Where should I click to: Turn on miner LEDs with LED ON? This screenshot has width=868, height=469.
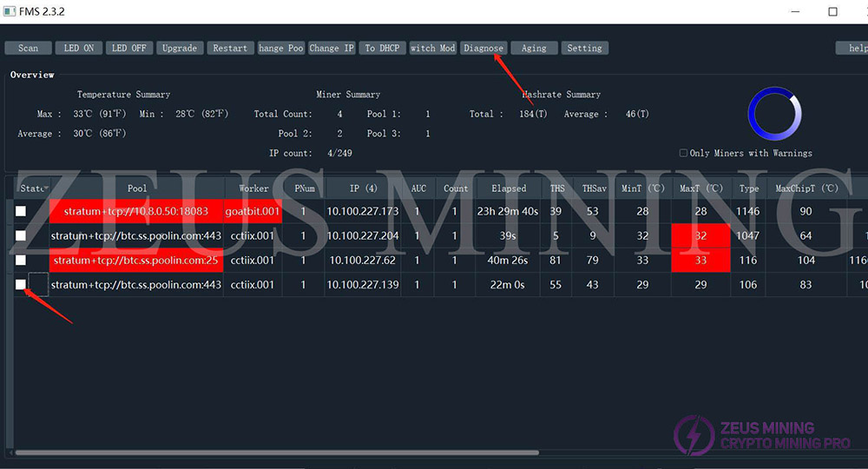79,48
